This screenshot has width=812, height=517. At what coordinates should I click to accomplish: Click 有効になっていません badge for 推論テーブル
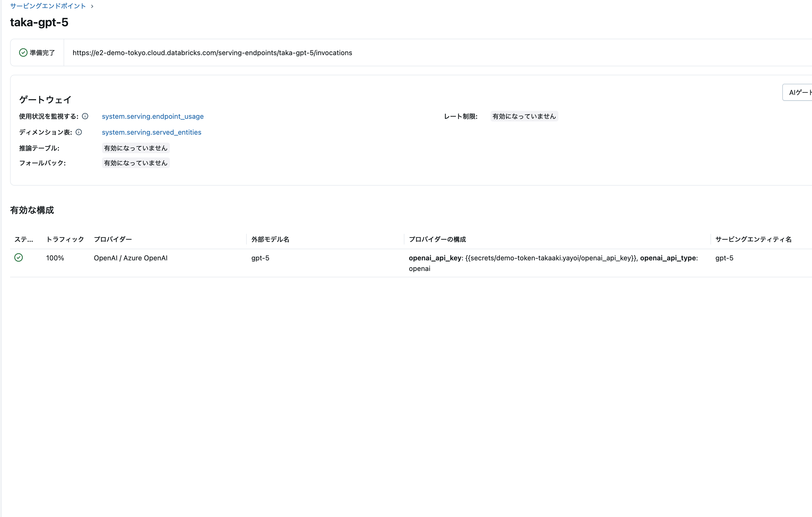point(136,148)
